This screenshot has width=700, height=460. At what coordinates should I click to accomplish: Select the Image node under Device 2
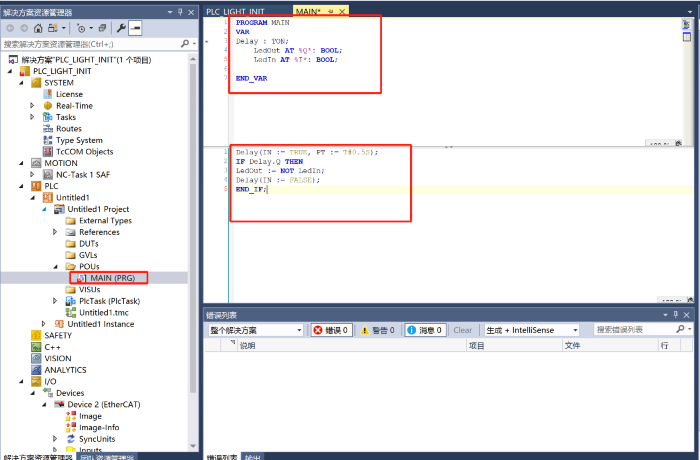click(x=90, y=416)
